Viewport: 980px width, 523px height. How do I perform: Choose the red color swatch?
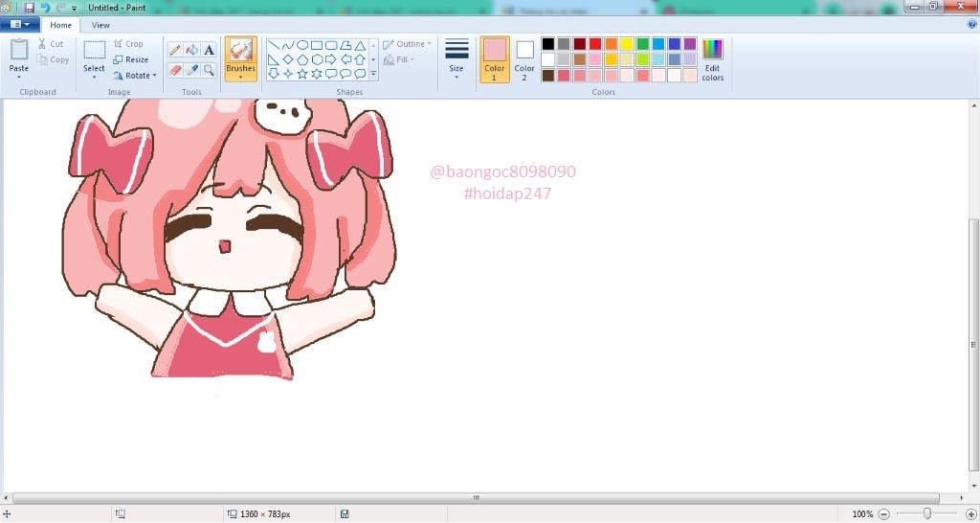[x=595, y=44]
